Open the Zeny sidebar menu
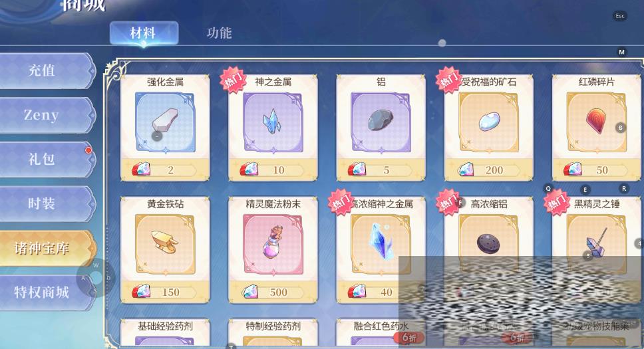The width and height of the screenshot is (644, 349). [46, 115]
